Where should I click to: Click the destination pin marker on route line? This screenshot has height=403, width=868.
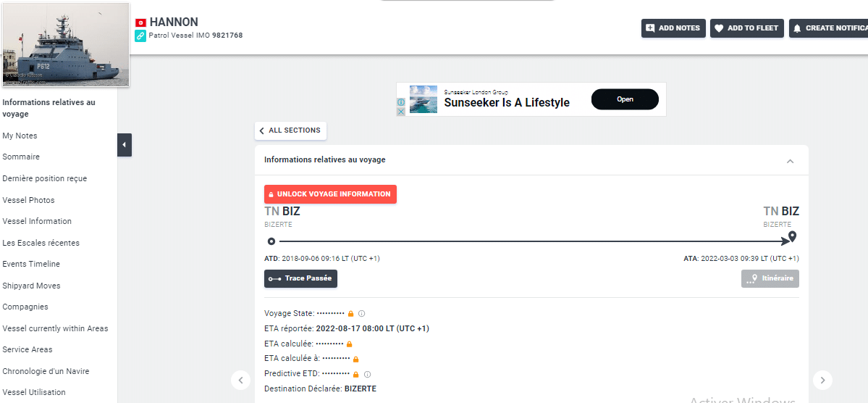(792, 237)
